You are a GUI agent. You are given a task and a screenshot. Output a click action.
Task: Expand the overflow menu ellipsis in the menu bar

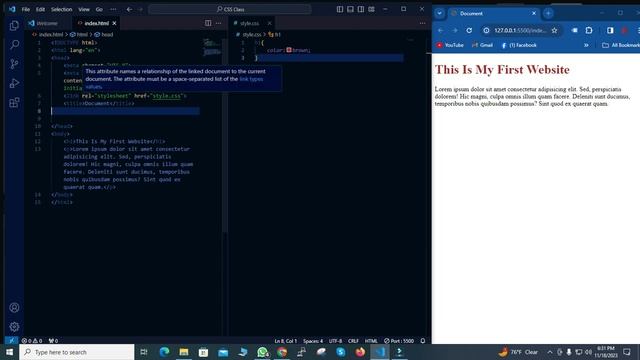pyautogui.click(x=113, y=9)
